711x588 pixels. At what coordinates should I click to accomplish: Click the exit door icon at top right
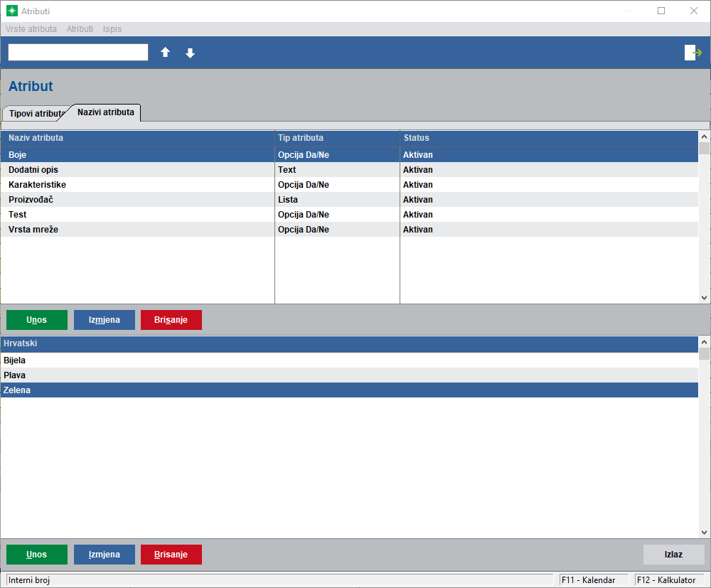click(x=693, y=53)
